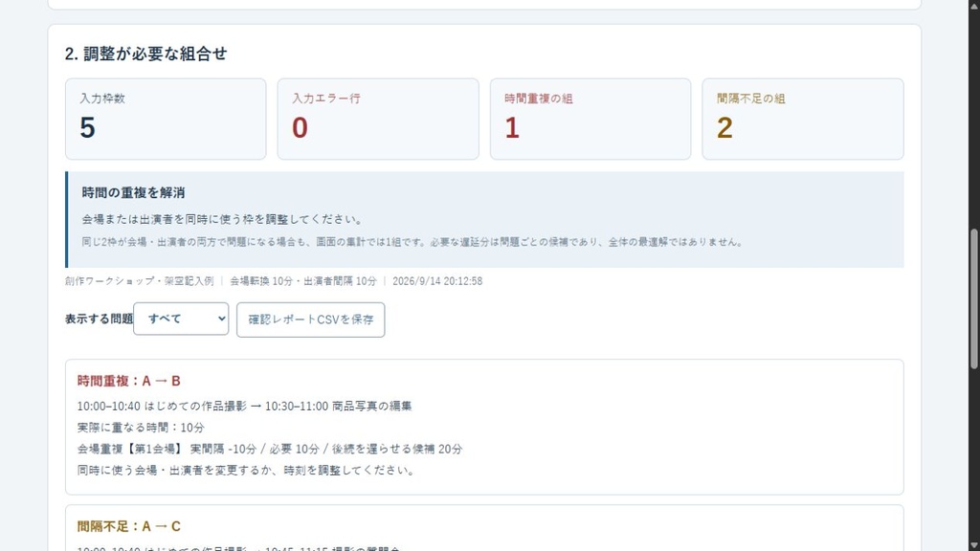Click the 表示する問題 label
Screen dimensions: 980x551
tap(99, 319)
